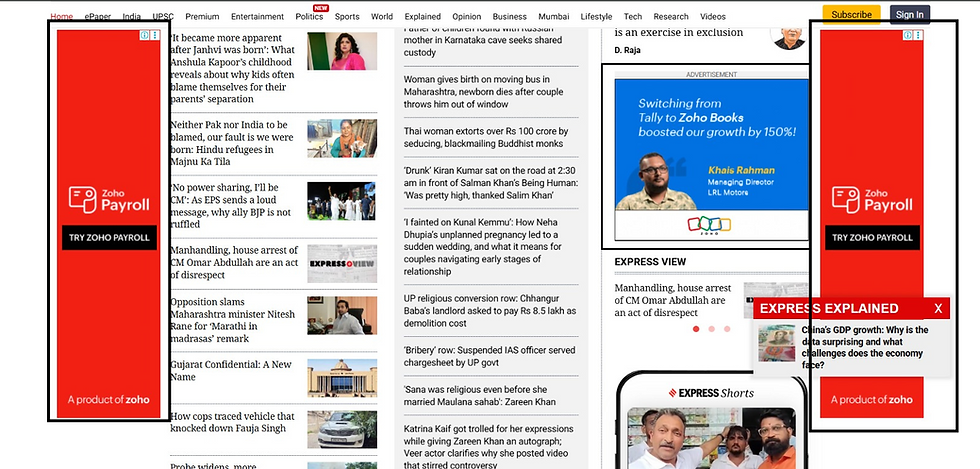The width and height of the screenshot is (980, 469).
Task: Close the Express Explained popup
Action: (x=938, y=308)
